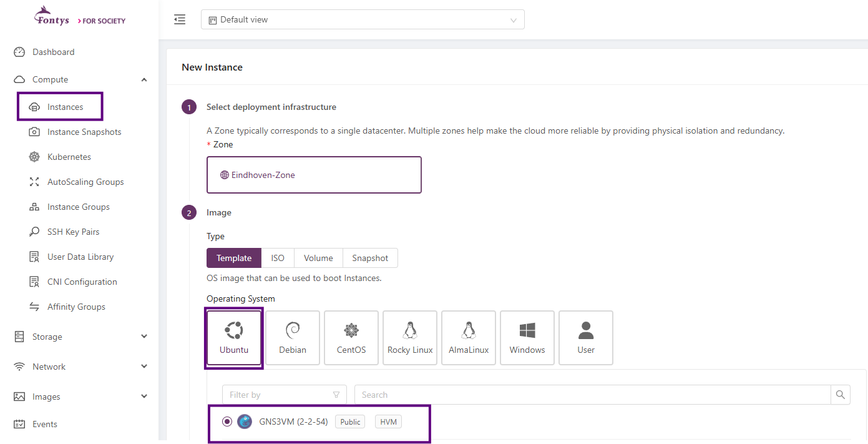Click the Kubernetes icon
This screenshot has height=444, width=868.
(34, 157)
